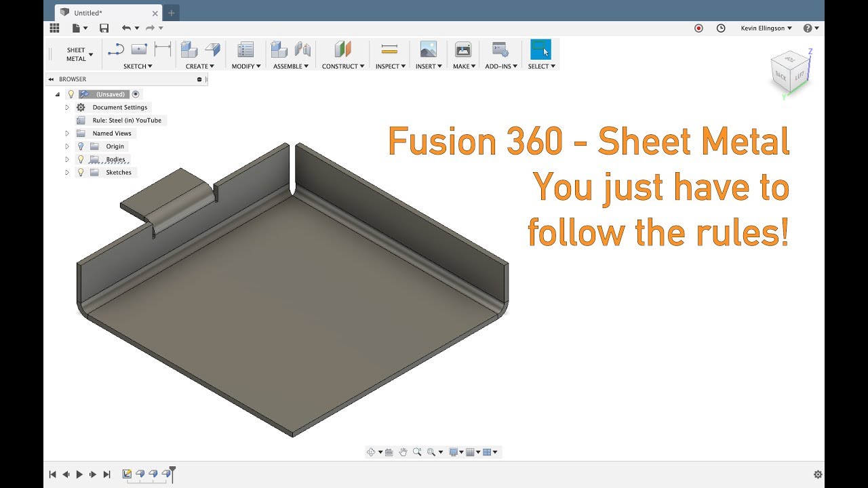Open the CONSTRUCT menu
This screenshot has height=488, width=868.
343,66
